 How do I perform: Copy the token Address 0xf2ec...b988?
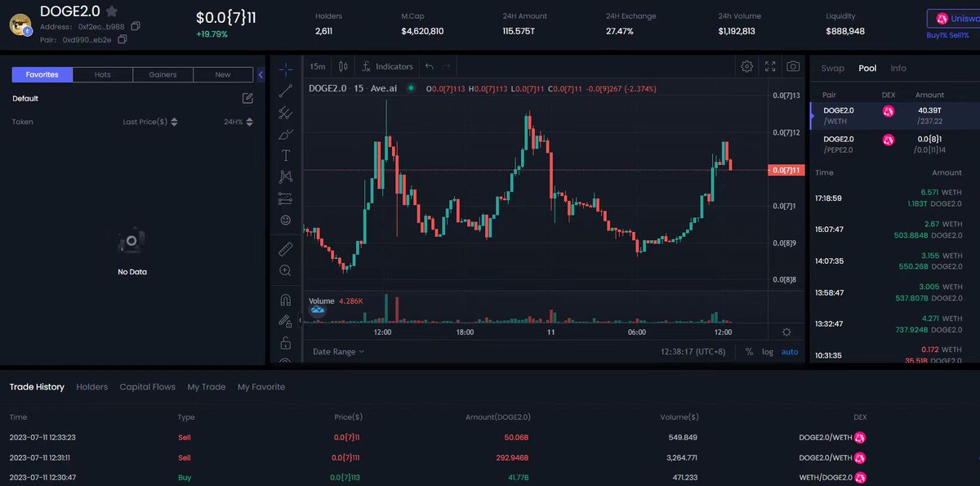point(136,26)
